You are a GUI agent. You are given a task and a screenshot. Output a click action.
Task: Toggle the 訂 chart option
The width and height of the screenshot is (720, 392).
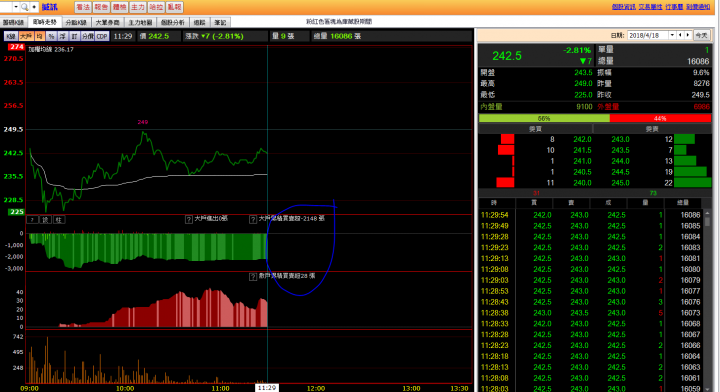pos(74,36)
